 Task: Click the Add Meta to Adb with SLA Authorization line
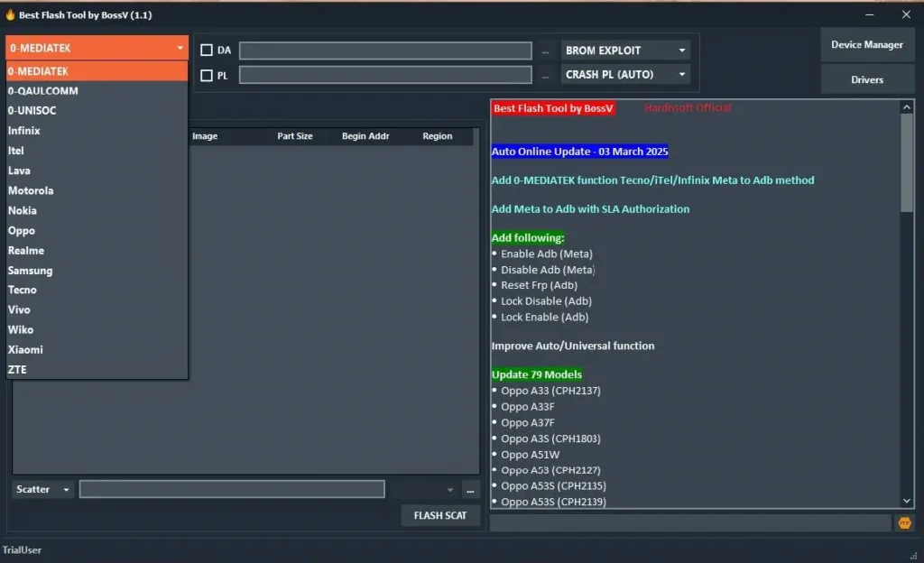(x=590, y=209)
